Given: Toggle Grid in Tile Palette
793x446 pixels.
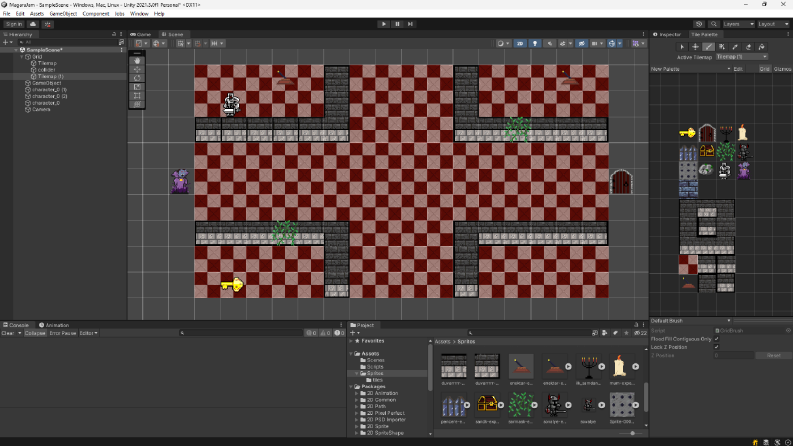Looking at the screenshot, I should [764, 69].
